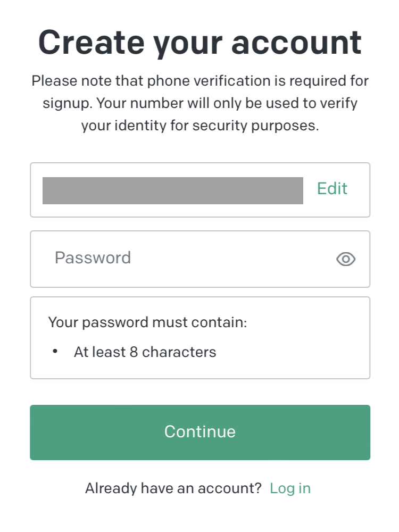Image resolution: width=399 pixels, height=532 pixels.
Task: Click the "Create your account" heading
Action: click(199, 43)
